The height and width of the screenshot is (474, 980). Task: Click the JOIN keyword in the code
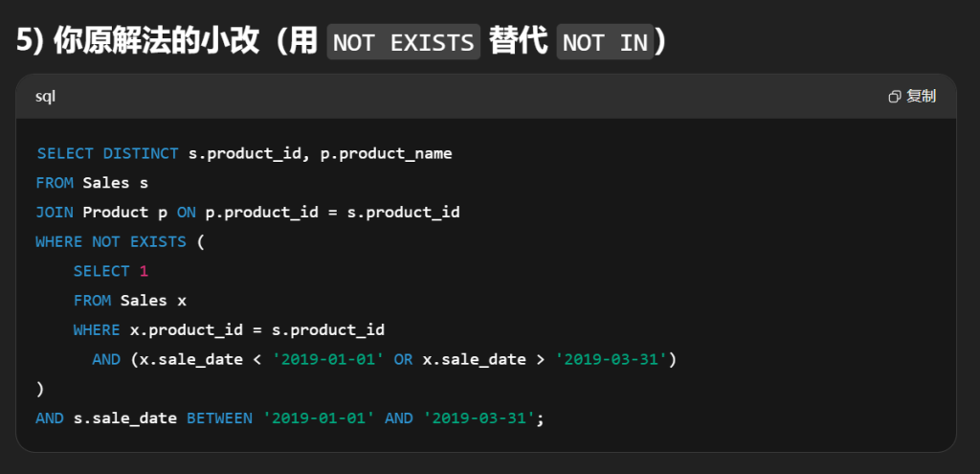[x=55, y=212]
